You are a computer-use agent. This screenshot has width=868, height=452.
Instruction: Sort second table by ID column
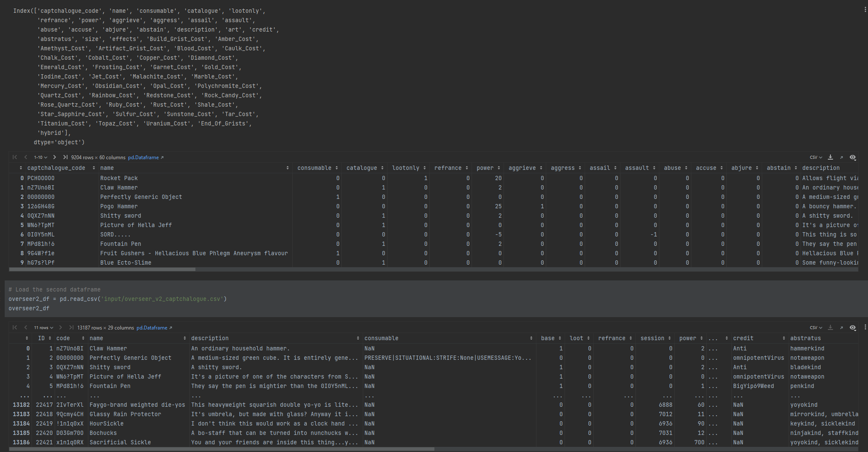click(50, 338)
